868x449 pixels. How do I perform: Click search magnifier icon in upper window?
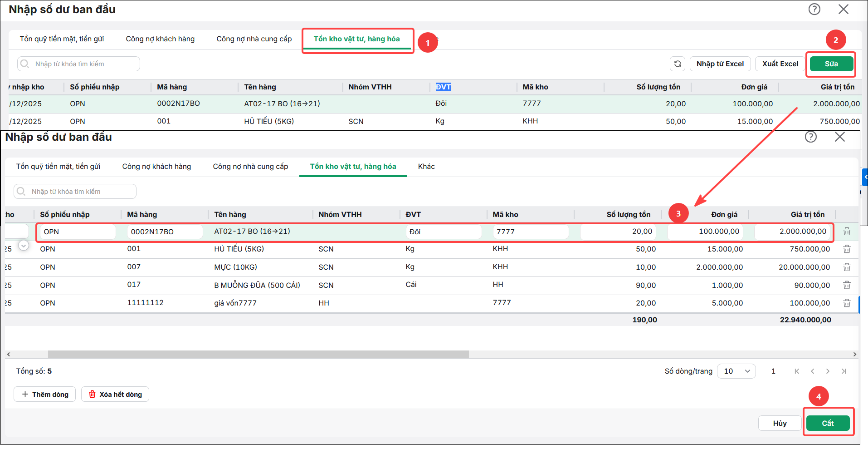(x=25, y=64)
